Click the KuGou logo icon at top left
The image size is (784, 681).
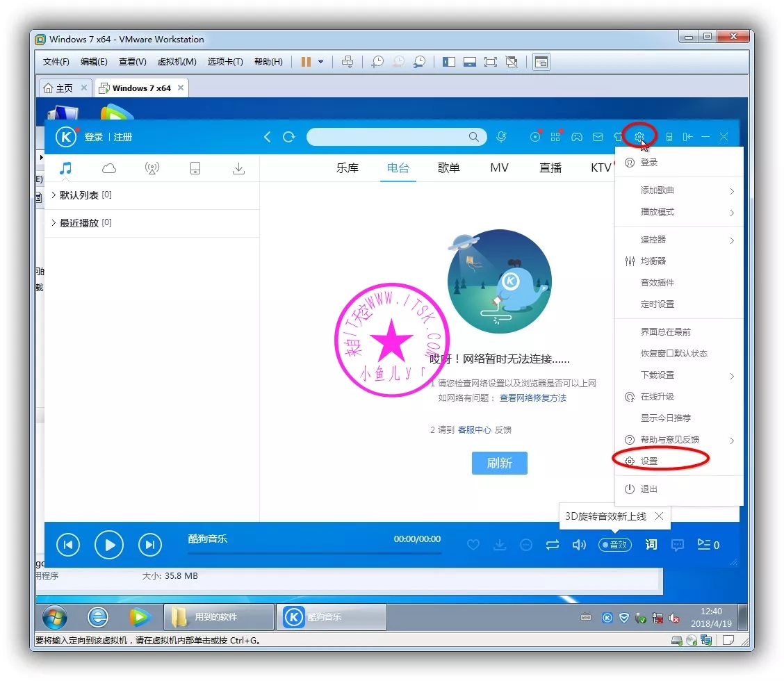[x=66, y=137]
